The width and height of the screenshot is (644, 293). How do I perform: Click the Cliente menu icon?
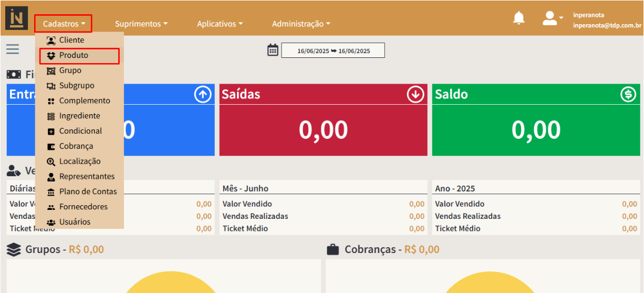[x=51, y=40]
